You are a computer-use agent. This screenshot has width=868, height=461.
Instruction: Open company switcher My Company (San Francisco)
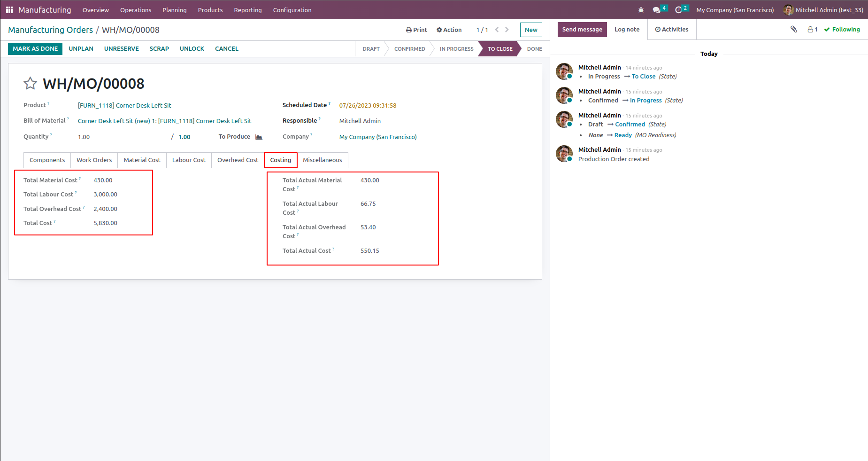tap(735, 10)
